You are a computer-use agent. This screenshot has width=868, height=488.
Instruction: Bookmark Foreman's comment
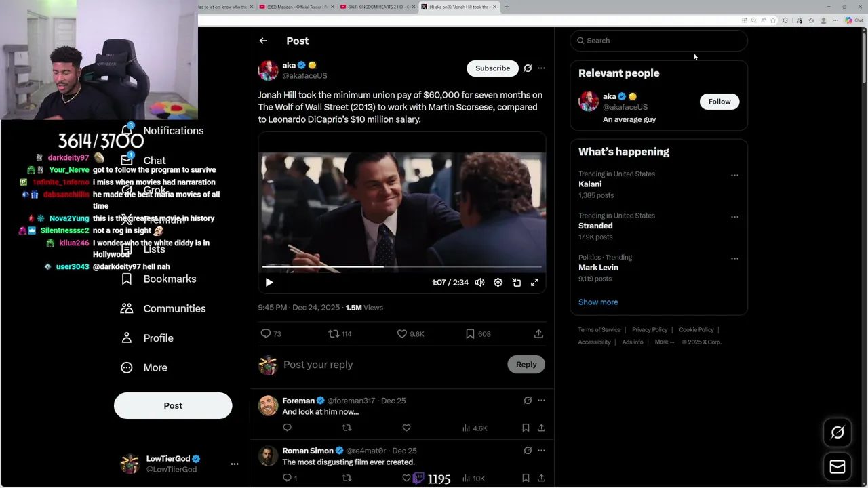coord(526,428)
